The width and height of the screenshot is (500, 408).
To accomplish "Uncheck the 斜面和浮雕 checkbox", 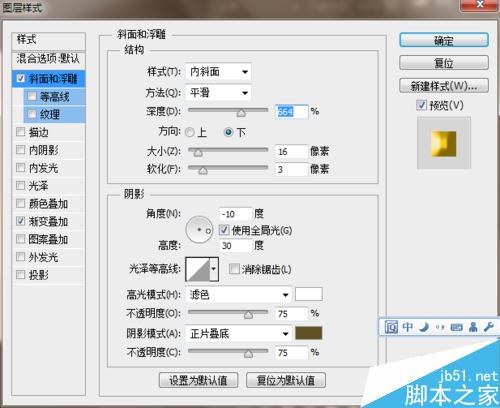I will tap(21, 79).
